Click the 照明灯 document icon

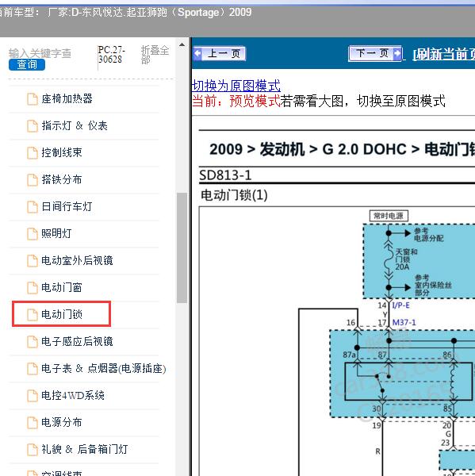tap(33, 234)
